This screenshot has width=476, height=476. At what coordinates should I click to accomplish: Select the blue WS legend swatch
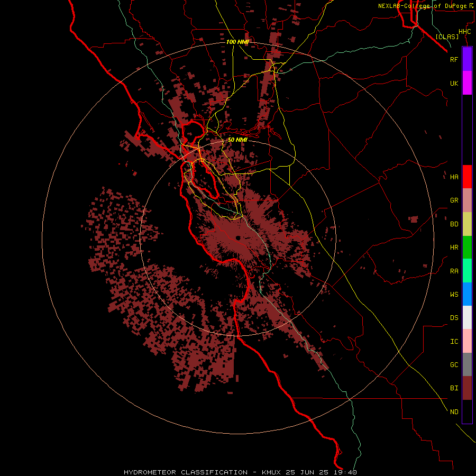(467, 294)
